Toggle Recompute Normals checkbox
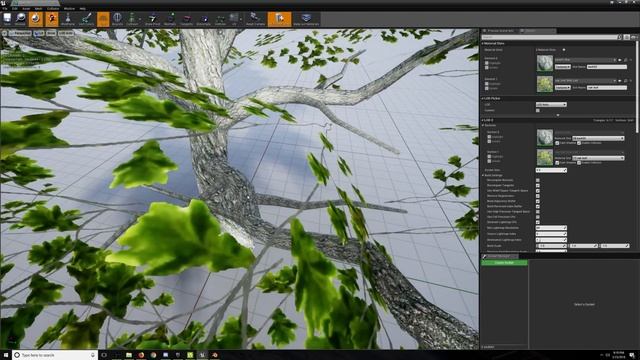The width and height of the screenshot is (640, 360). click(538, 180)
